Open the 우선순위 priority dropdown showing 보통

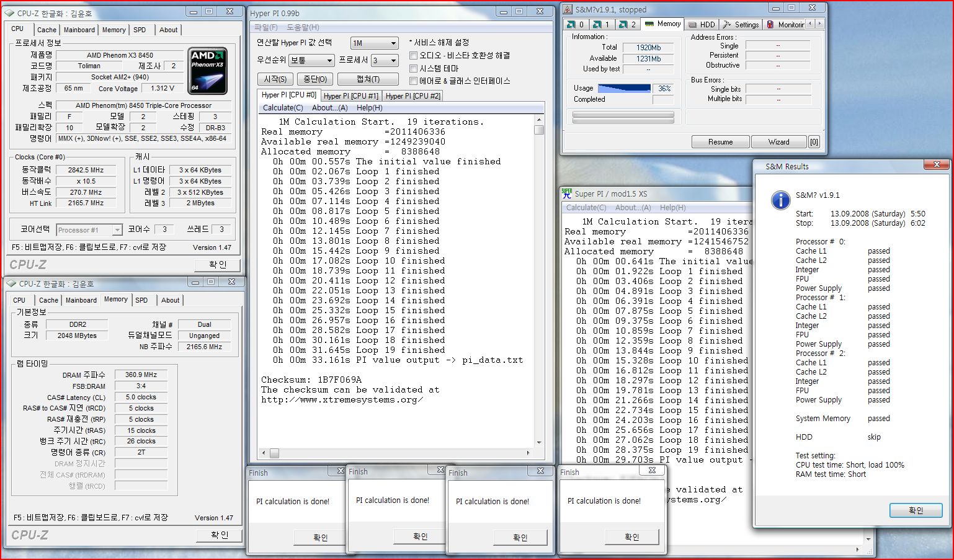coord(312,60)
